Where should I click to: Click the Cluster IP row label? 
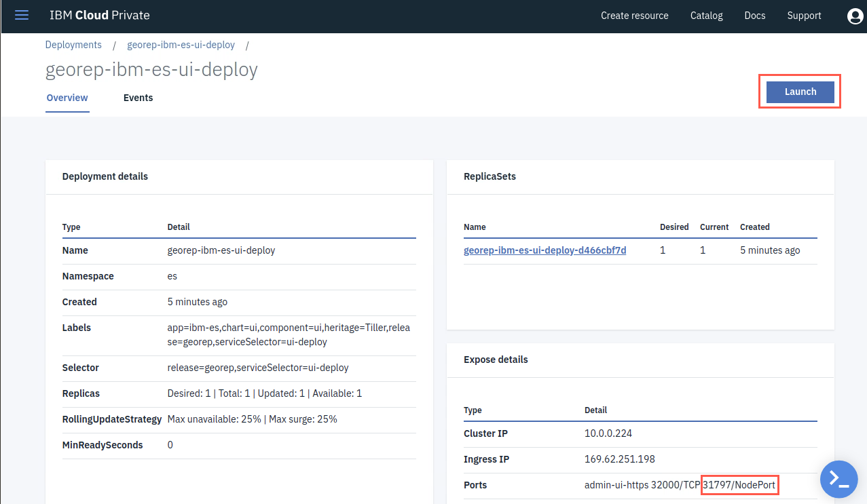pyautogui.click(x=485, y=433)
